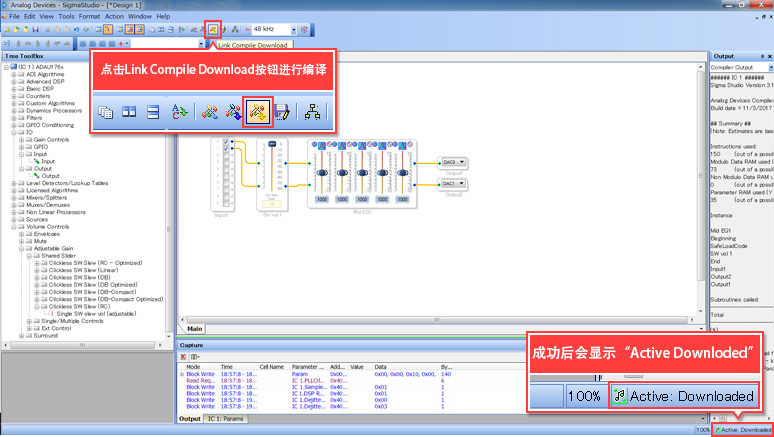
Task: Click the fourth Mid EQ1 band slider knob
Action: click(x=382, y=173)
